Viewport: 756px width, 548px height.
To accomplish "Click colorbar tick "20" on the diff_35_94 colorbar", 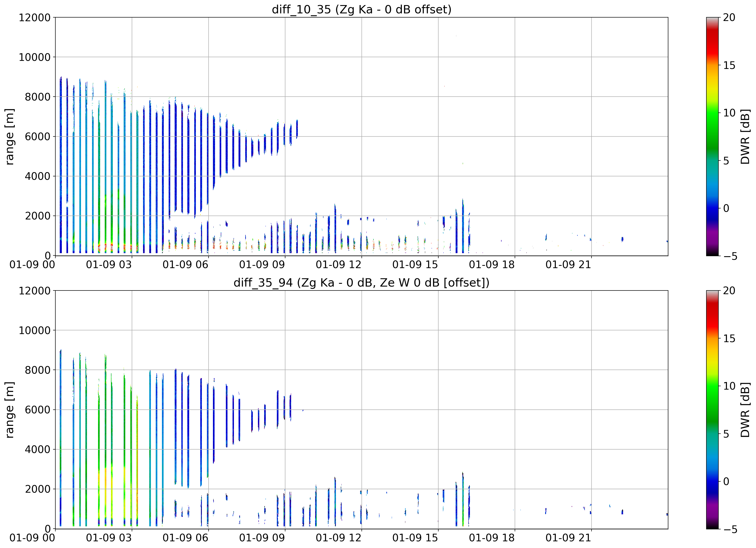I will (729, 290).
